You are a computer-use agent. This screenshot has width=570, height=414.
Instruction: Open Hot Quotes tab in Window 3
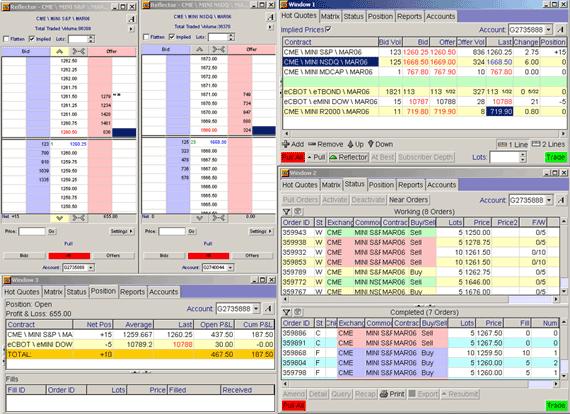coord(21,292)
